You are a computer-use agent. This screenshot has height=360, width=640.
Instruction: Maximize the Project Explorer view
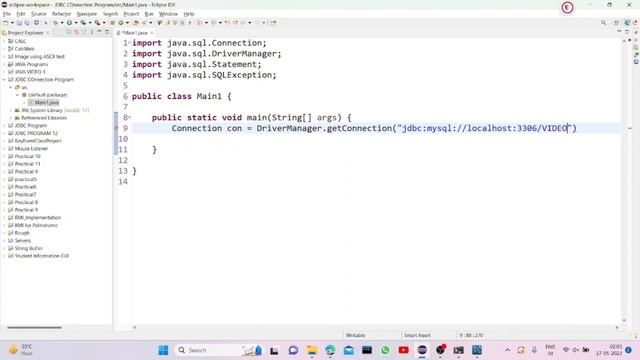(107, 32)
